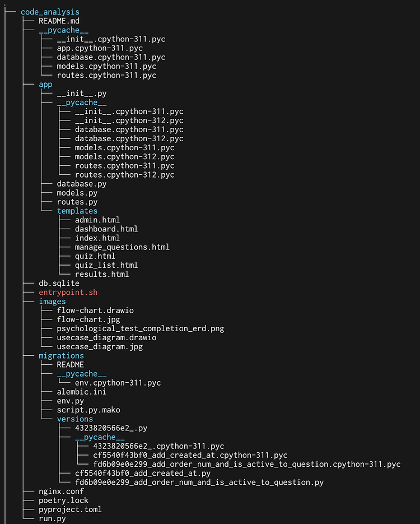Click the code_analysis root folder

(50, 12)
